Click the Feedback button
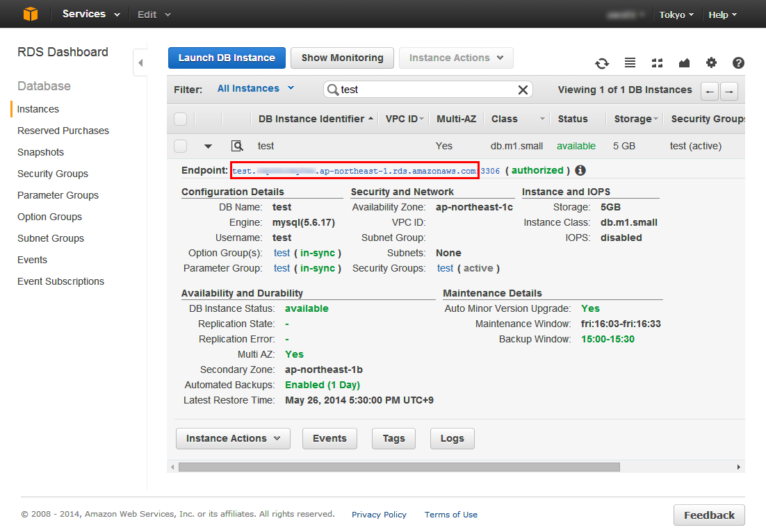766x532 pixels. coord(709,515)
